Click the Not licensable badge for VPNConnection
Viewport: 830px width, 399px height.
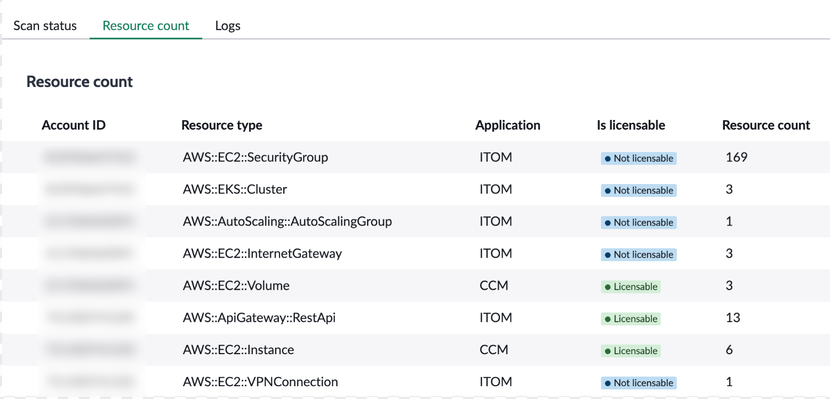tap(638, 383)
